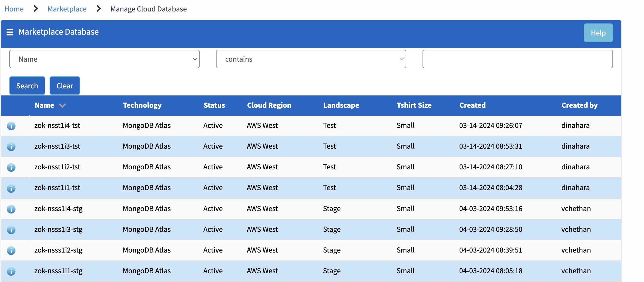Screen dimensions: 644x282
Task: Open the contains operator dropdown
Action: pos(311,59)
